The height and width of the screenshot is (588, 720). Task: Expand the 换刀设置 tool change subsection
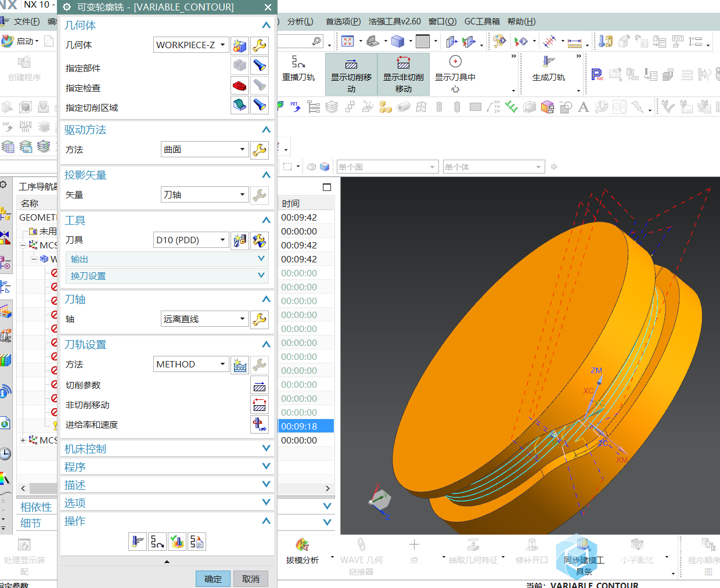pyautogui.click(x=167, y=276)
